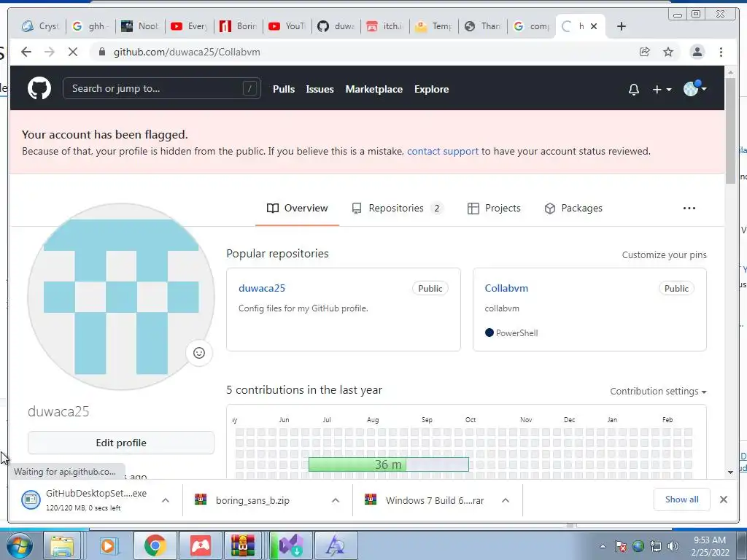Open the boring_sans_b.zip download

252,500
